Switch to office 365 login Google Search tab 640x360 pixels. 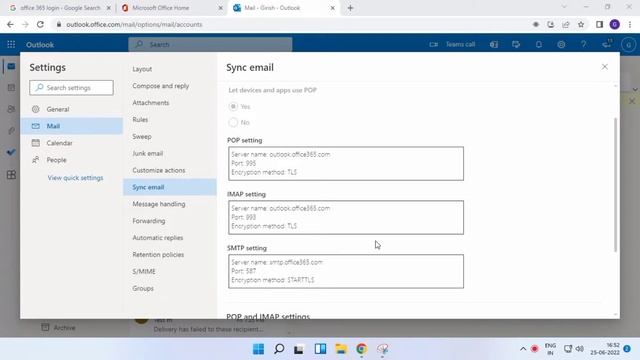[x=60, y=8]
